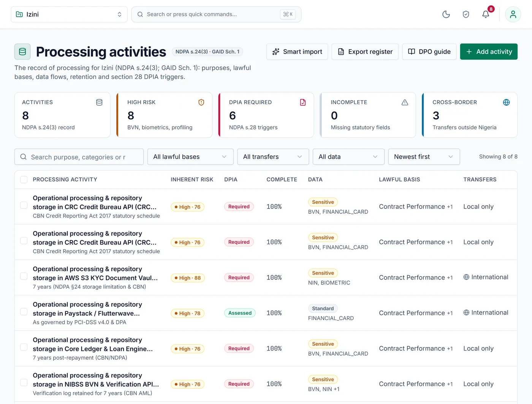Click the green database icon beside page title
The image size is (532, 404).
(x=22, y=52)
